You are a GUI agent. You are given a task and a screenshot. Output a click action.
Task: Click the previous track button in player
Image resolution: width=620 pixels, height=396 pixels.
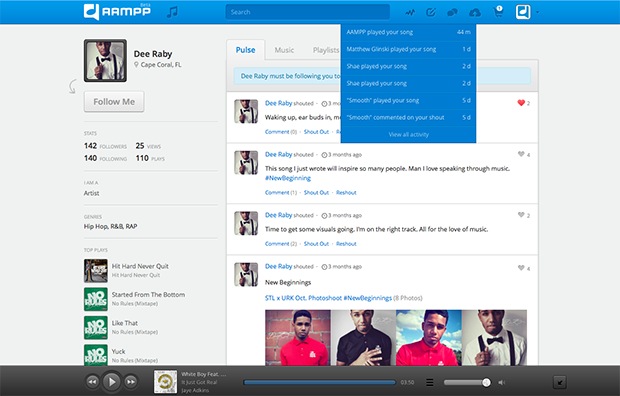pyautogui.click(x=93, y=382)
